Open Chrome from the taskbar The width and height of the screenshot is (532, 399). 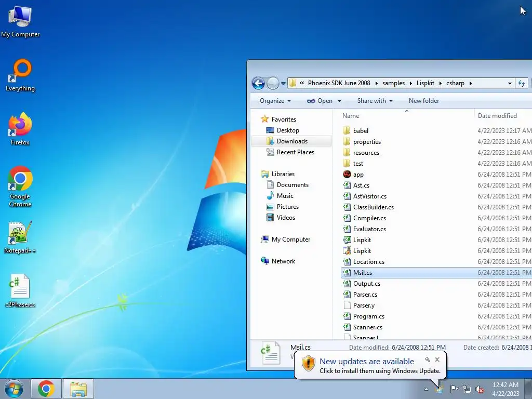46,389
